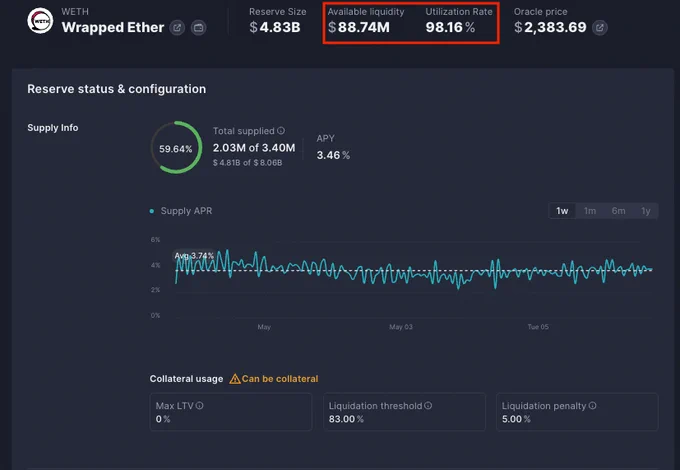Click the Reserve status & configuration heading
Viewport: 680px width, 470px height.
click(x=117, y=89)
